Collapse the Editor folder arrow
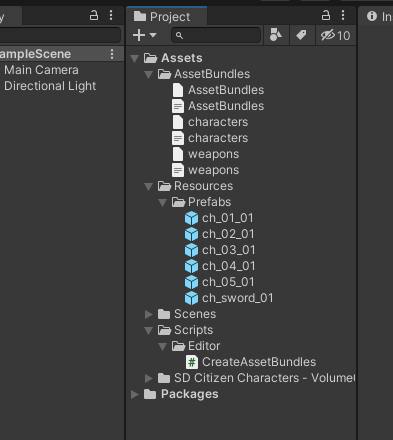This screenshot has width=393, height=440. tap(163, 347)
